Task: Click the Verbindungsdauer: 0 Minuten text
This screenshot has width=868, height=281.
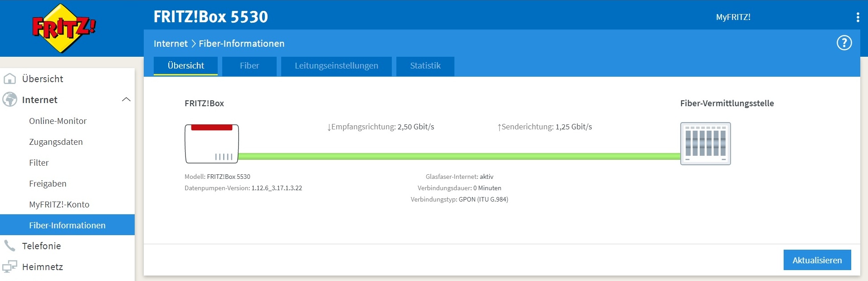Action: click(459, 188)
